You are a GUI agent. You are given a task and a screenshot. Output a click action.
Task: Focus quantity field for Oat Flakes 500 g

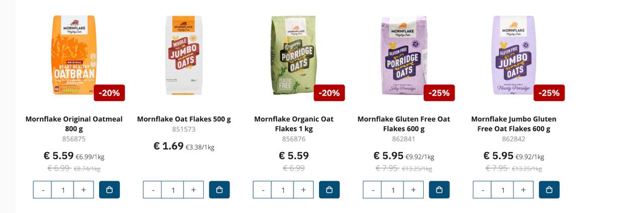[x=173, y=190]
